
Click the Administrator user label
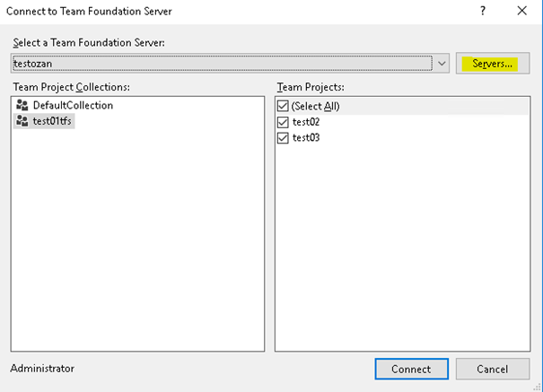[42, 369]
